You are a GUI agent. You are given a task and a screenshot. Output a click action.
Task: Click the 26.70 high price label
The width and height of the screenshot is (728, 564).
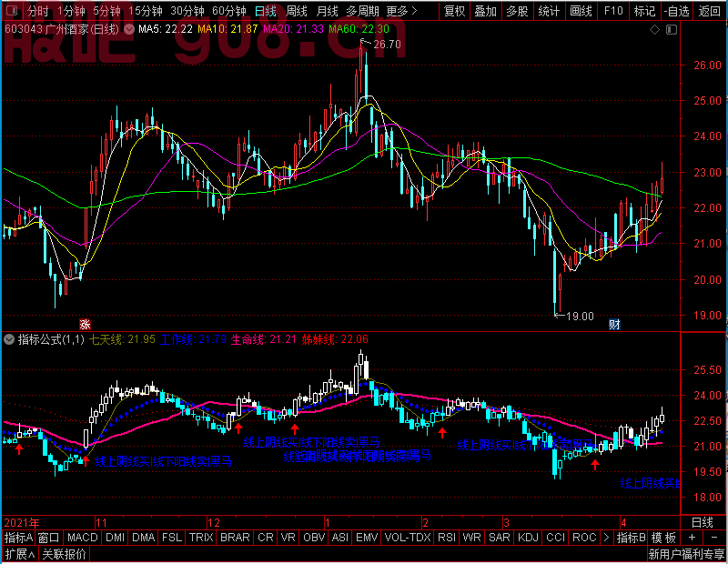click(387, 45)
